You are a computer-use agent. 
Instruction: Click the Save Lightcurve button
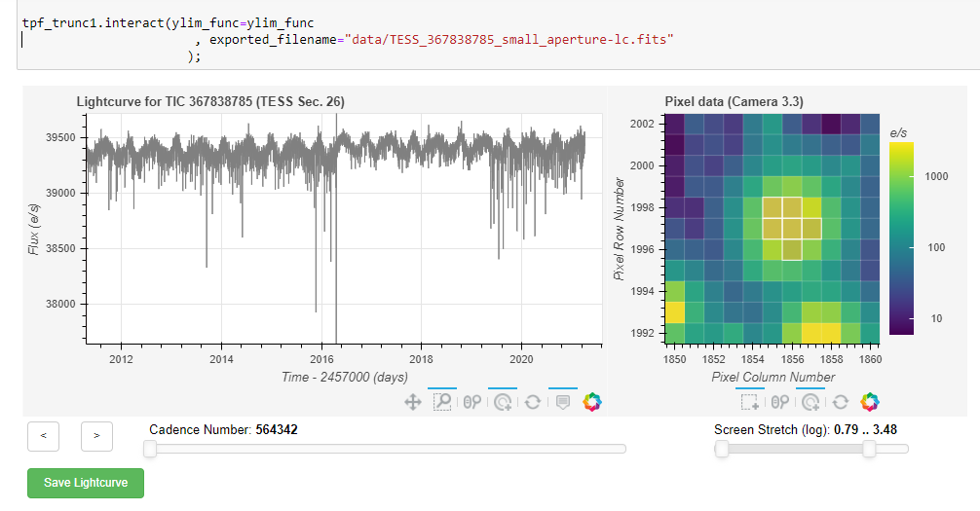click(x=86, y=483)
